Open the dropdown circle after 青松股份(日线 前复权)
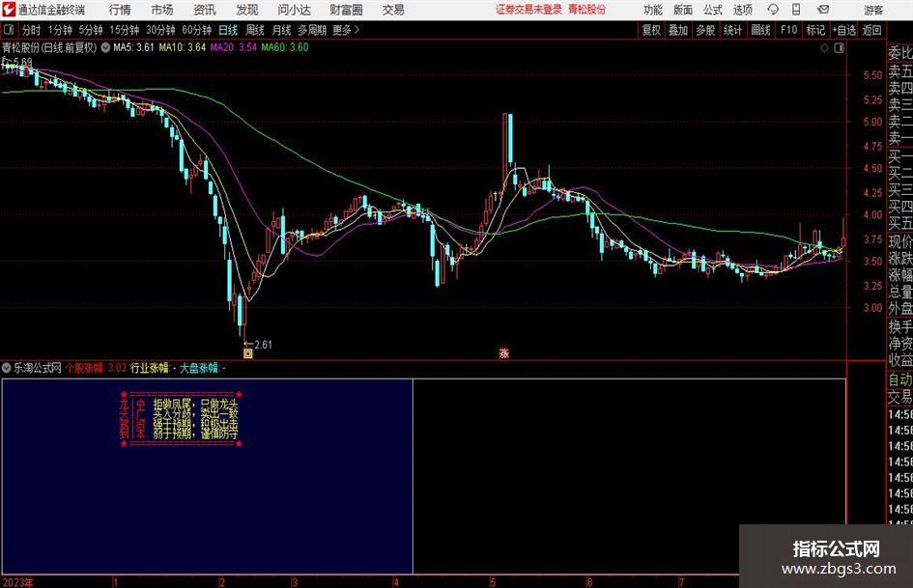The height and width of the screenshot is (588, 913). 105,47
